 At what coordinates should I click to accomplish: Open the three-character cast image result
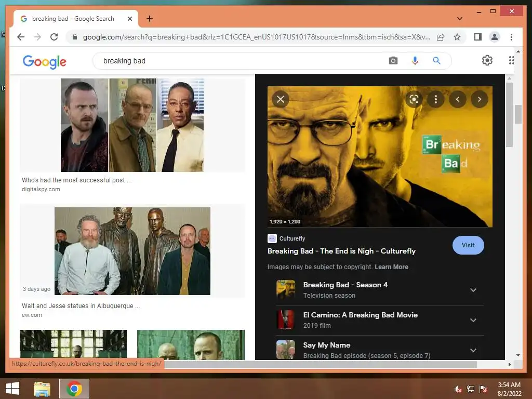click(132, 125)
